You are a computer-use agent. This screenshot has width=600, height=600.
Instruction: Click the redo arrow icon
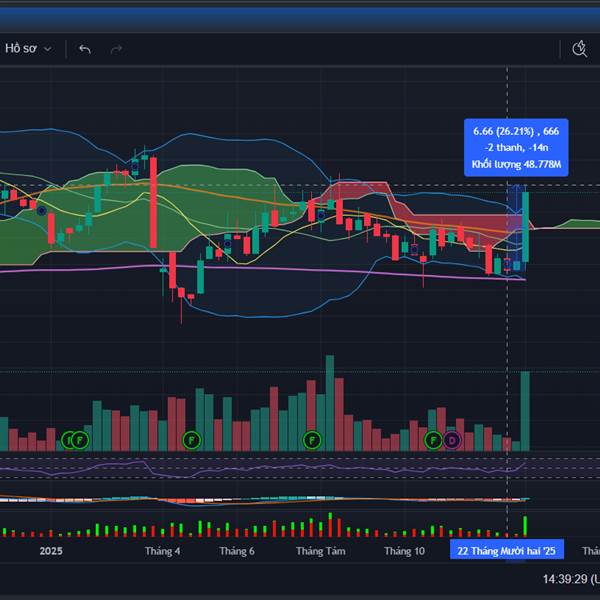(x=116, y=49)
